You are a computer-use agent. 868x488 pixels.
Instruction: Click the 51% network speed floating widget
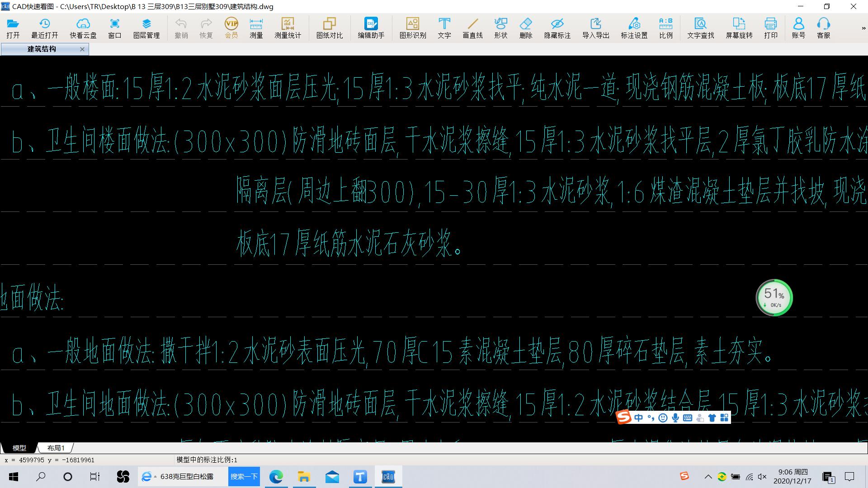774,298
